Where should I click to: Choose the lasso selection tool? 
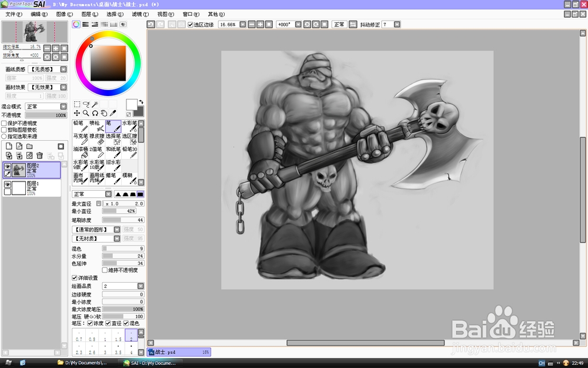[x=86, y=104]
